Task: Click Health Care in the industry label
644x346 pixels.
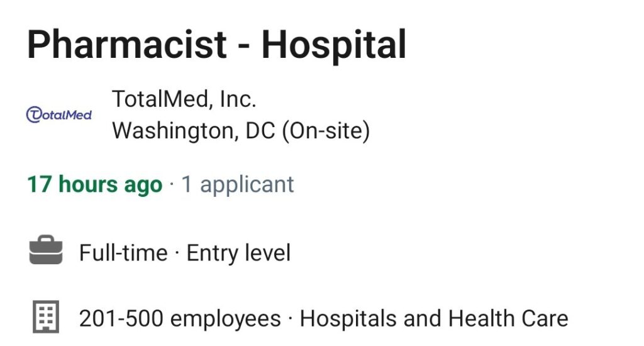Action: [x=508, y=318]
